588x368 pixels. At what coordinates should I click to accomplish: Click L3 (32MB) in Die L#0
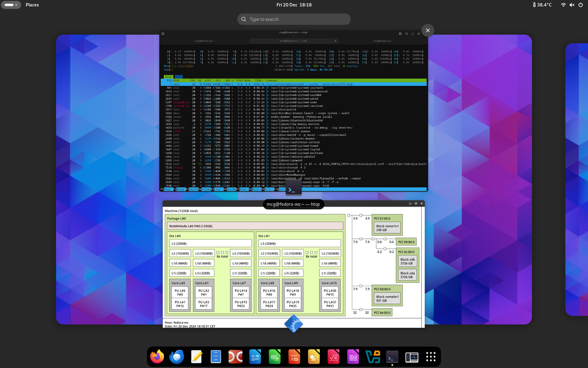coord(210,243)
